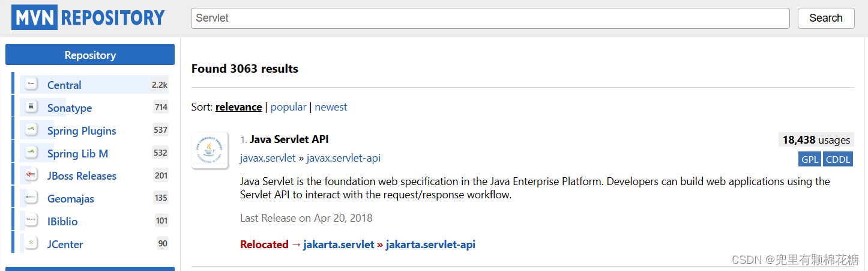Open the javax.servlet group link

tap(268, 158)
